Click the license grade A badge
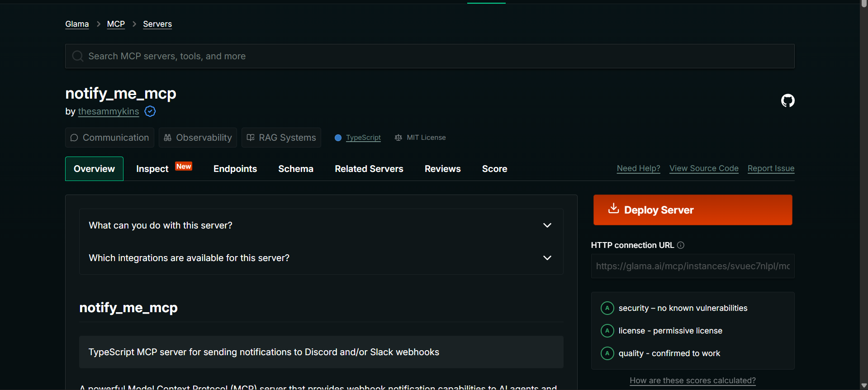Viewport: 868px width, 390px height. click(607, 331)
